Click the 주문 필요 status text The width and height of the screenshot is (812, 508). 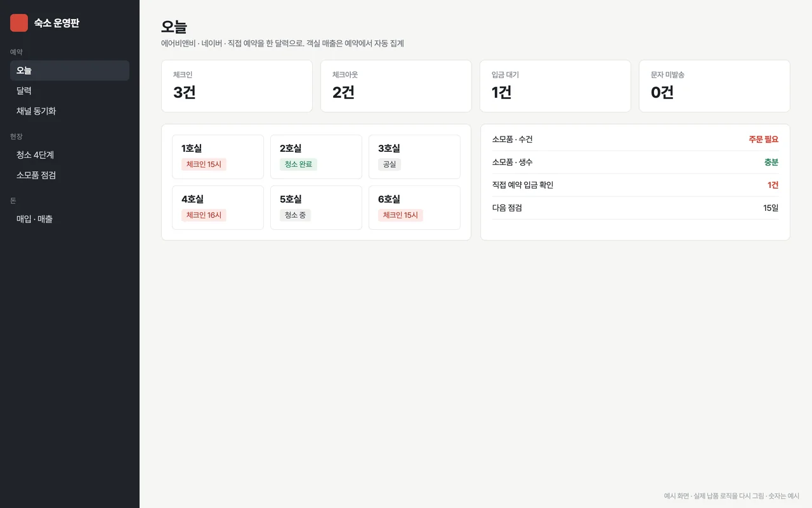pyautogui.click(x=763, y=139)
